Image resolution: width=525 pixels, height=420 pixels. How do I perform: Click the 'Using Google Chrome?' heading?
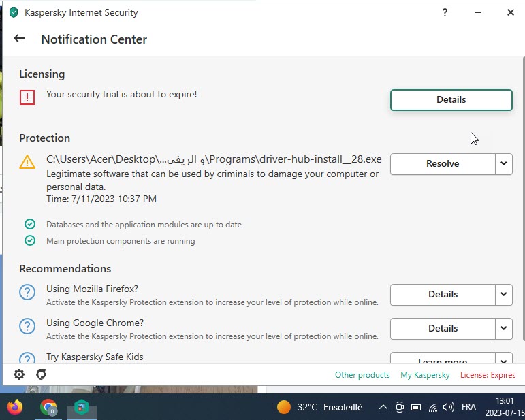click(x=95, y=323)
